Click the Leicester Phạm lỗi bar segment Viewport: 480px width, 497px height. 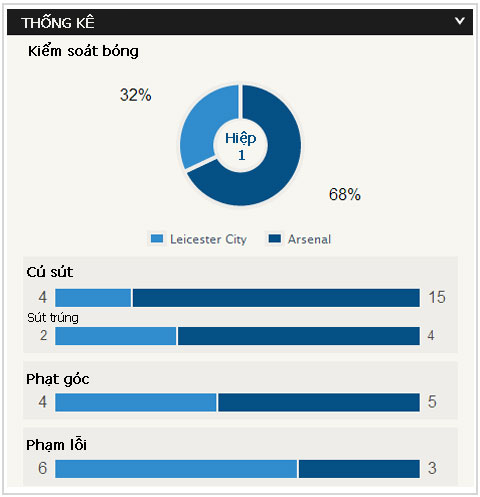click(x=176, y=469)
